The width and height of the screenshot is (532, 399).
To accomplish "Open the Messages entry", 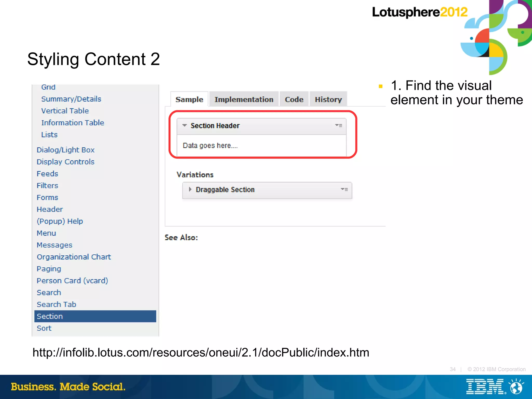I will point(55,245).
